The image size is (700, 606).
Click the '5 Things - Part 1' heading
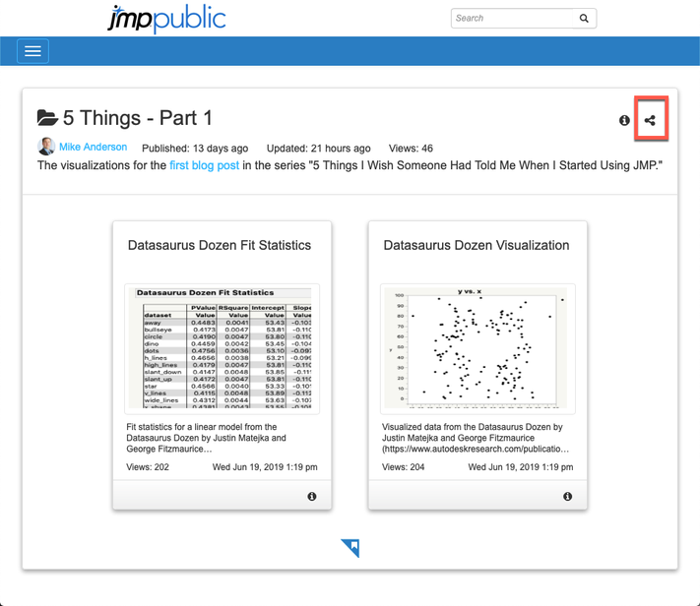[x=138, y=118]
